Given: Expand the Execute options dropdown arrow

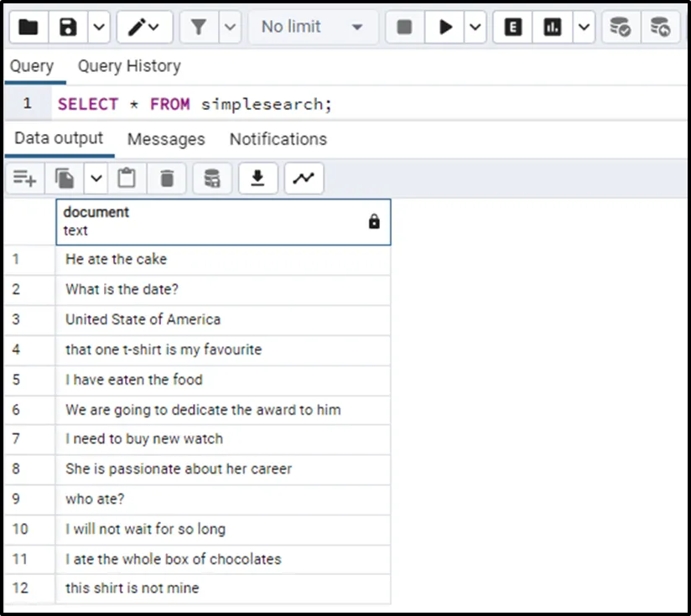Looking at the screenshot, I should point(475,28).
